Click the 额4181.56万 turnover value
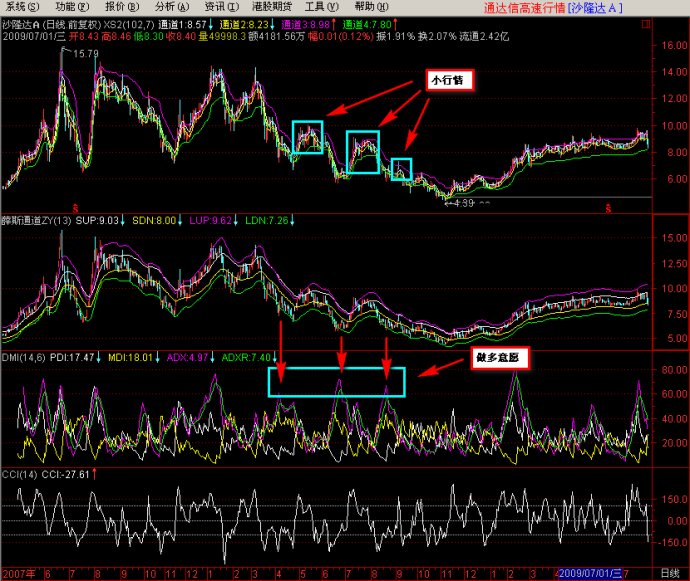The height and width of the screenshot is (581, 690). click(276, 37)
